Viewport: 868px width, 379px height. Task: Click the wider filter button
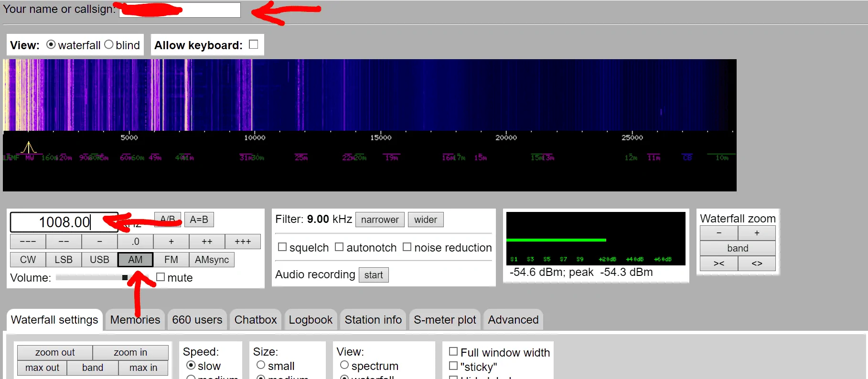pyautogui.click(x=425, y=220)
